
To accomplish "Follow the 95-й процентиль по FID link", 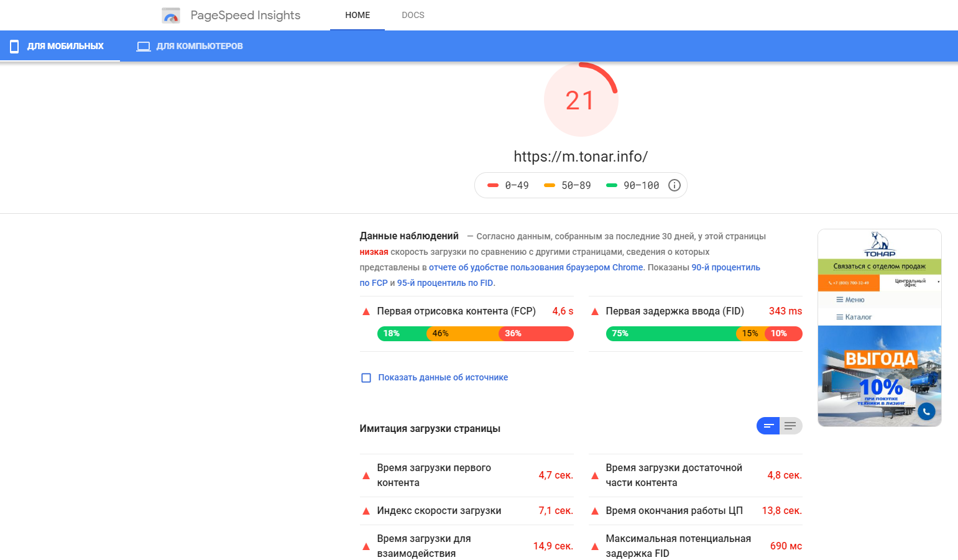I will (446, 283).
